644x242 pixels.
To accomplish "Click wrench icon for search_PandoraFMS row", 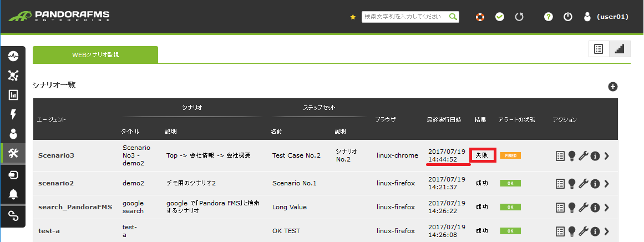I will coord(583,208).
